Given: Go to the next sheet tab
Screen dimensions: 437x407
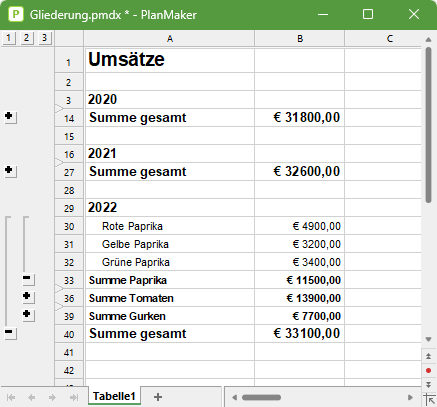Looking at the screenshot, I should (52, 397).
